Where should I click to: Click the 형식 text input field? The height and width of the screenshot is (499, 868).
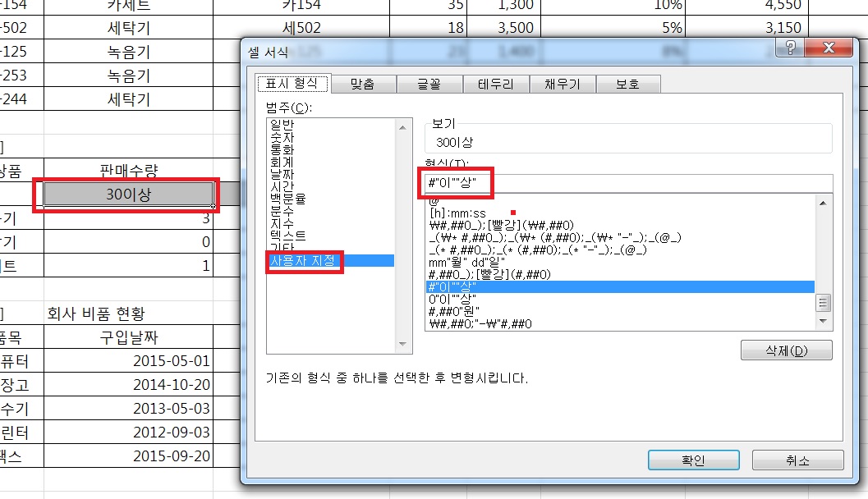tap(628, 183)
